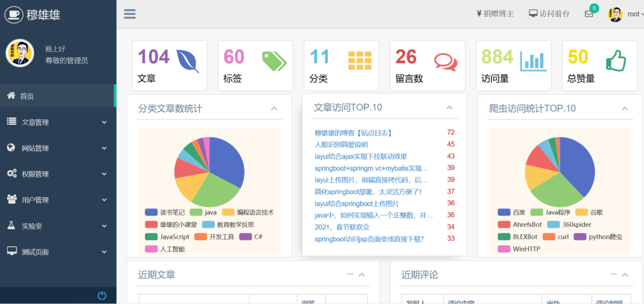Click the grid icon on 分类 card
This screenshot has height=304, width=644.
(360, 60)
